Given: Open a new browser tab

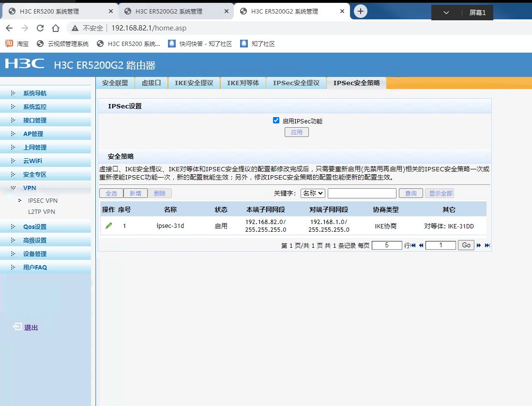Looking at the screenshot, I should (x=361, y=11).
